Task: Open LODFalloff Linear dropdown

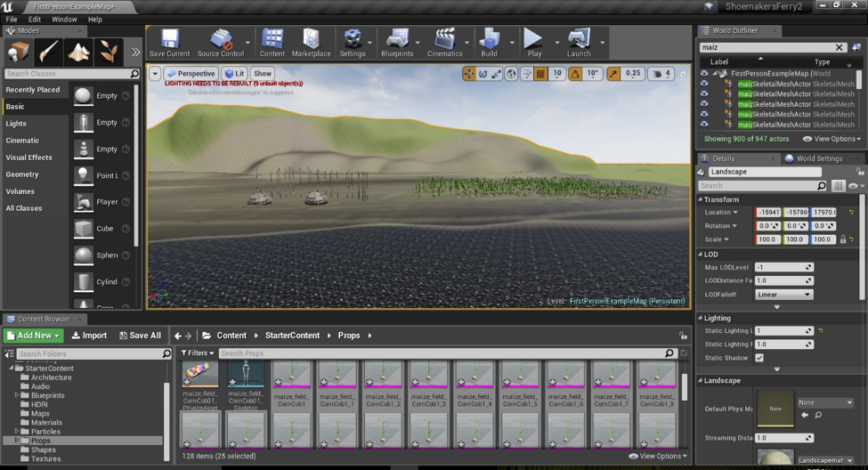Action: pyautogui.click(x=783, y=295)
